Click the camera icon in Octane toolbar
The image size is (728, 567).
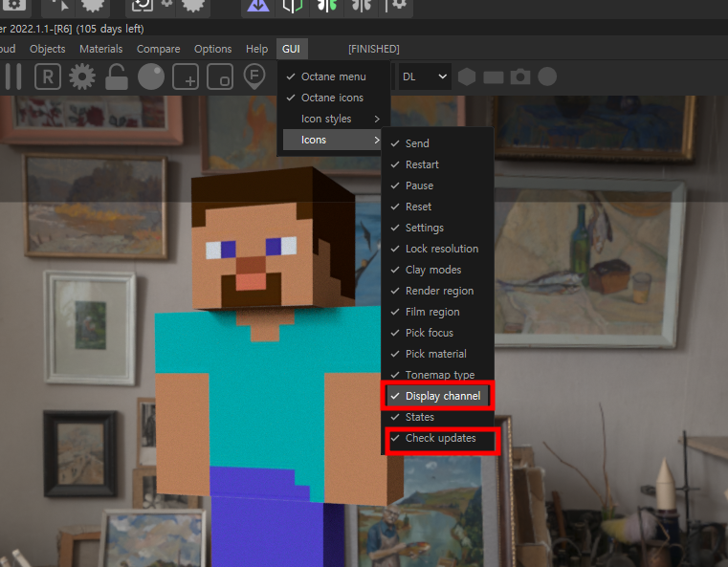click(520, 76)
